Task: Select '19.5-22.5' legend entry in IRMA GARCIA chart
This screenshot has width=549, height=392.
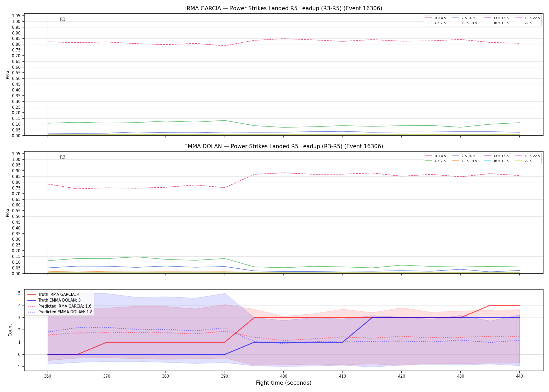Action: point(528,18)
